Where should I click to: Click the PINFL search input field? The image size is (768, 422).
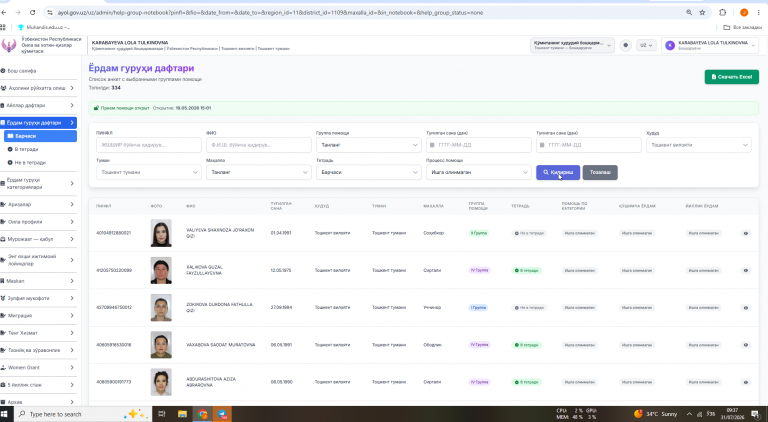coord(149,145)
